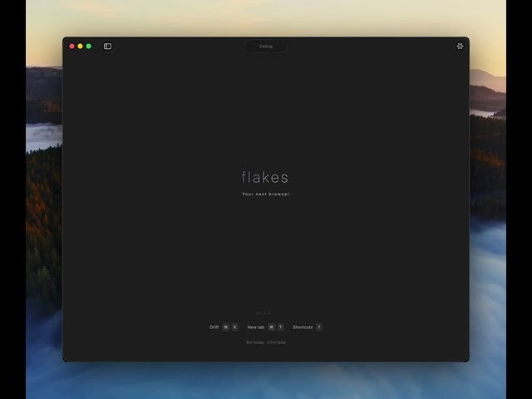Click the version number above the shortcuts
The image size is (532, 399).
click(x=263, y=313)
